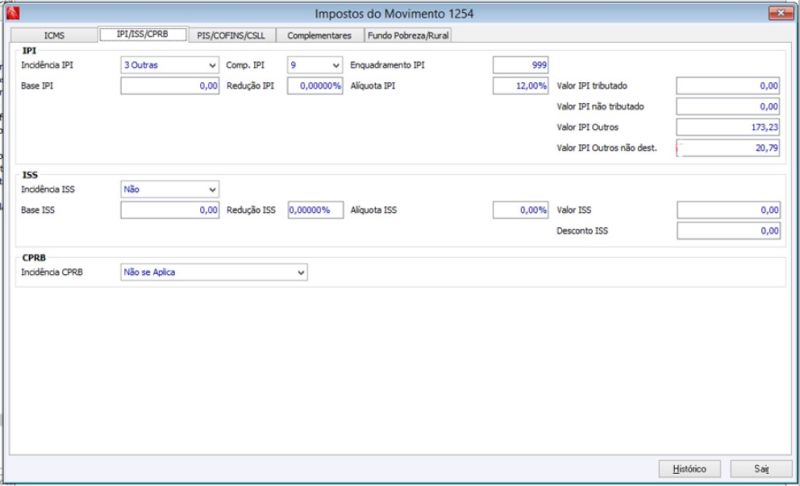Click the ISS section heading
This screenshot has width=800, height=486.
[30, 175]
